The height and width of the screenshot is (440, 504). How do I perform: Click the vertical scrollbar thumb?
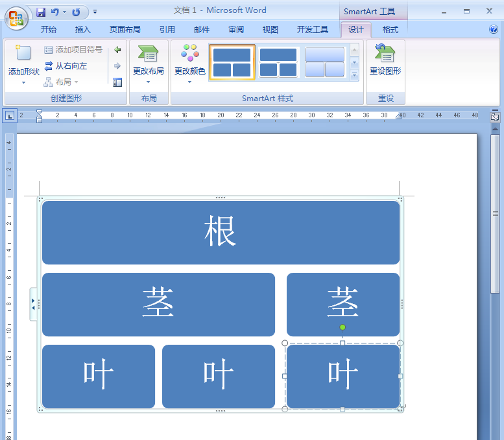[495, 214]
